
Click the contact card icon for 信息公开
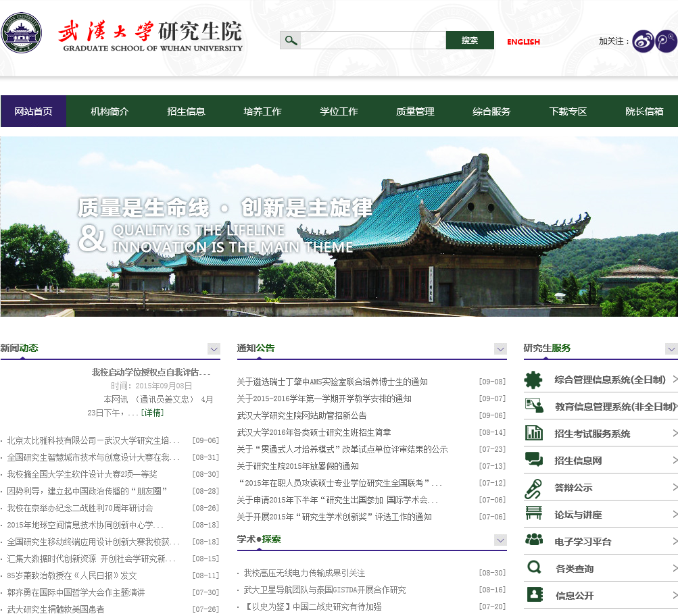[x=535, y=594]
